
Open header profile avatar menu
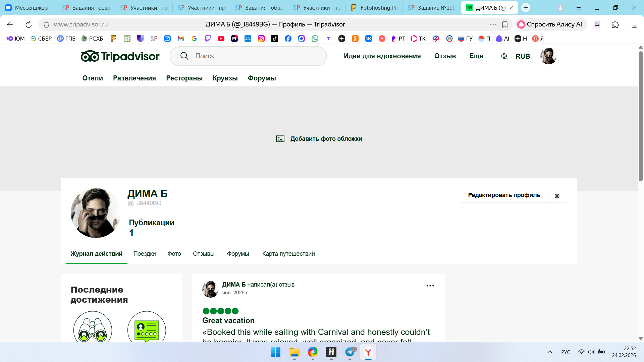pos(548,56)
